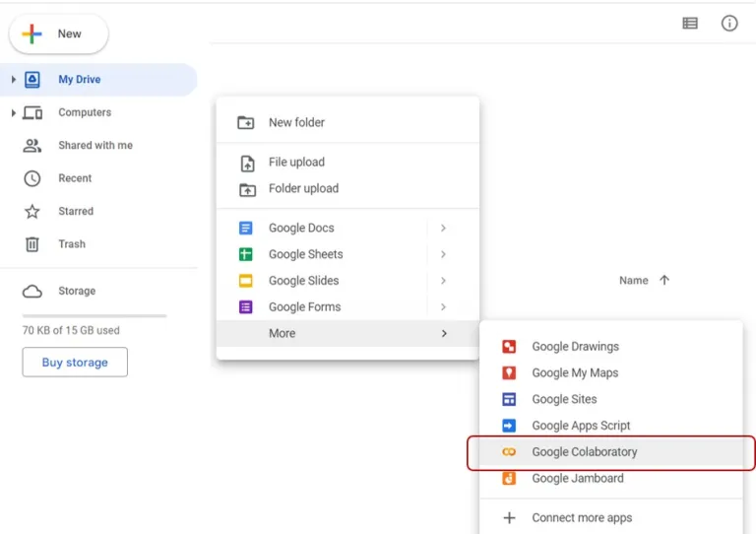
Task: Click the purple Google Forms icon
Action: click(x=246, y=306)
